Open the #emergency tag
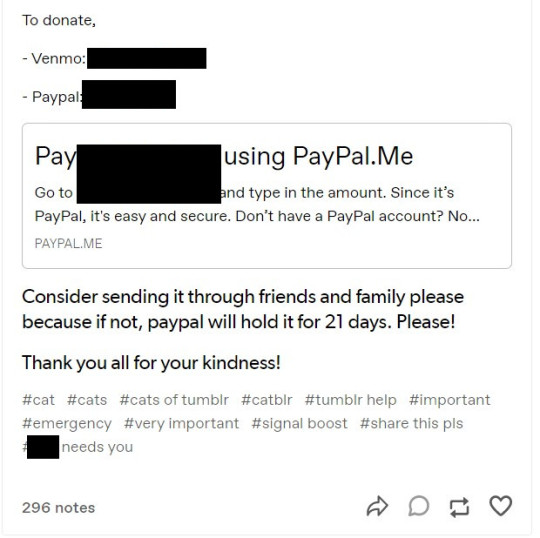This screenshot has width=540, height=538. (67, 424)
